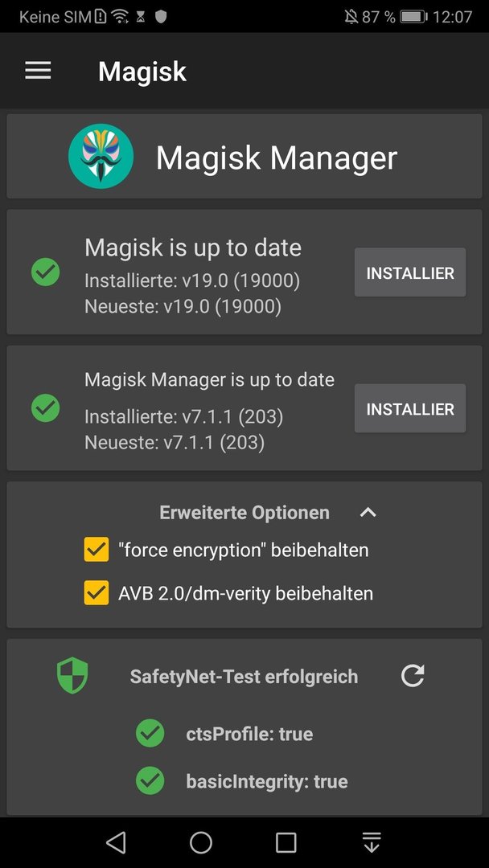Tap the battery indicator in status bar
The image size is (489, 868).
[x=413, y=17]
